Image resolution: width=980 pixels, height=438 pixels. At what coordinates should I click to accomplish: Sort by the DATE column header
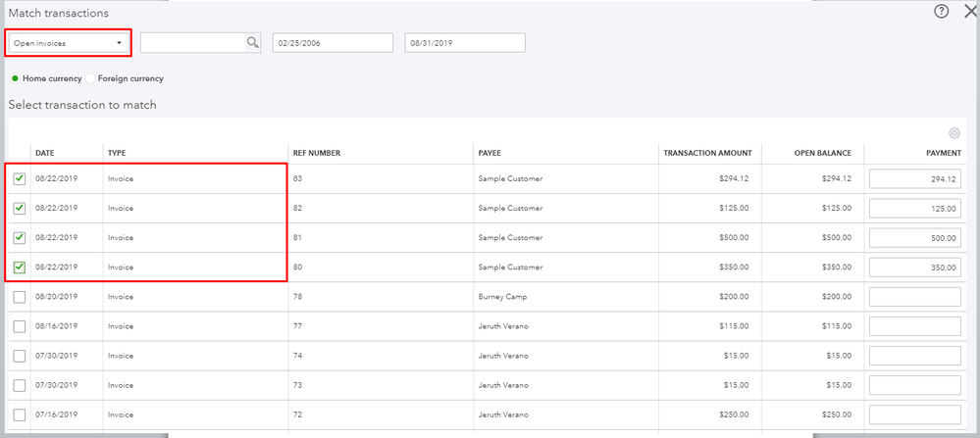tap(45, 153)
